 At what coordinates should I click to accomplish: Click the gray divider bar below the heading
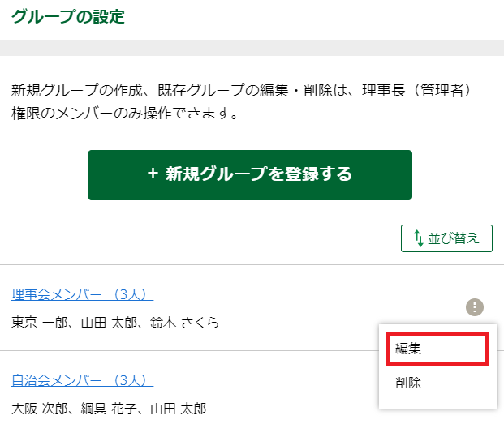252,47
